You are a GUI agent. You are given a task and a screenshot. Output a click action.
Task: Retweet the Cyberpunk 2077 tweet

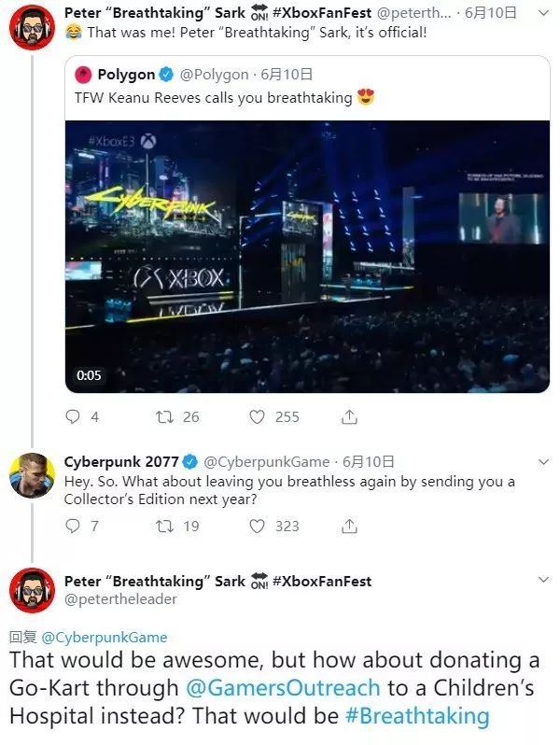[x=164, y=527]
